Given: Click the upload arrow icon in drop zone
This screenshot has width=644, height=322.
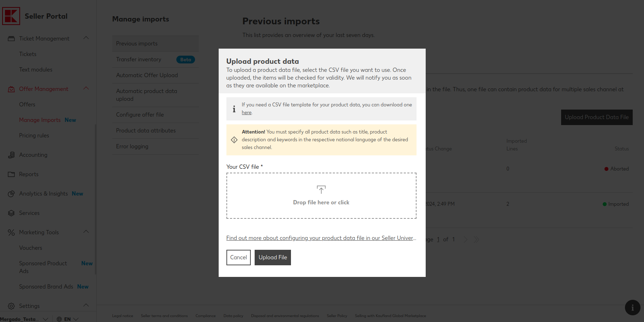Looking at the screenshot, I should (x=321, y=190).
